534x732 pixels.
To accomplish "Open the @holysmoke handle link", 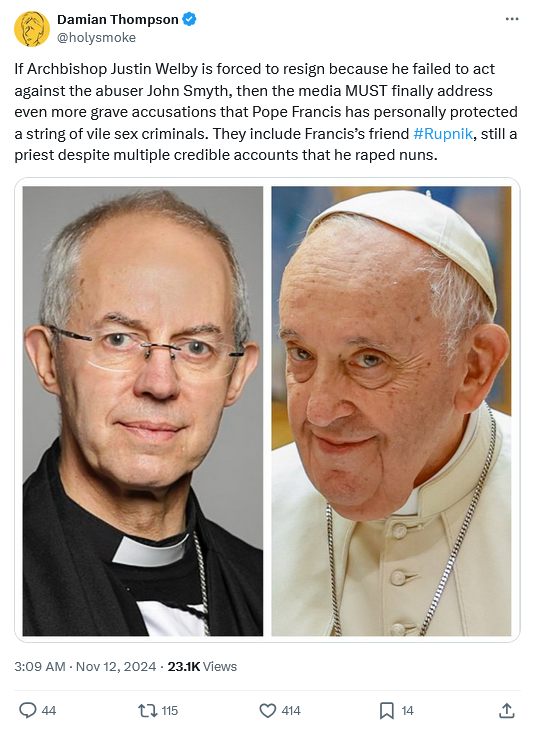I will [x=96, y=37].
